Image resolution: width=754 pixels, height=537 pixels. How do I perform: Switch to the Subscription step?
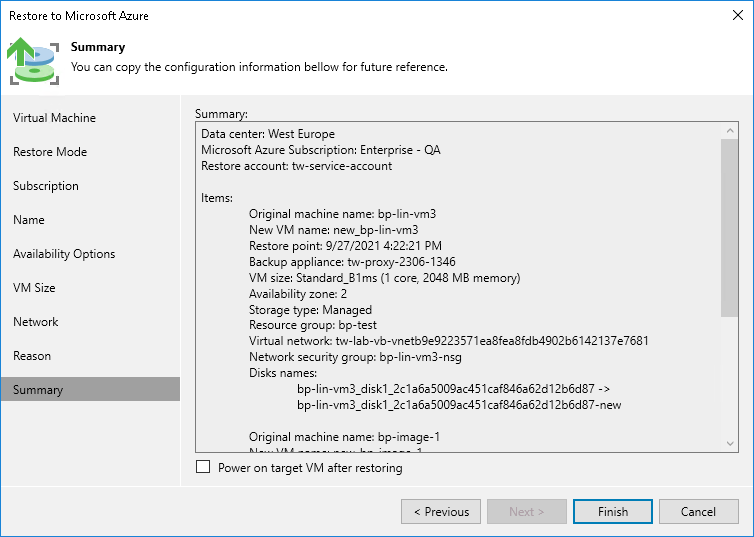pos(46,186)
